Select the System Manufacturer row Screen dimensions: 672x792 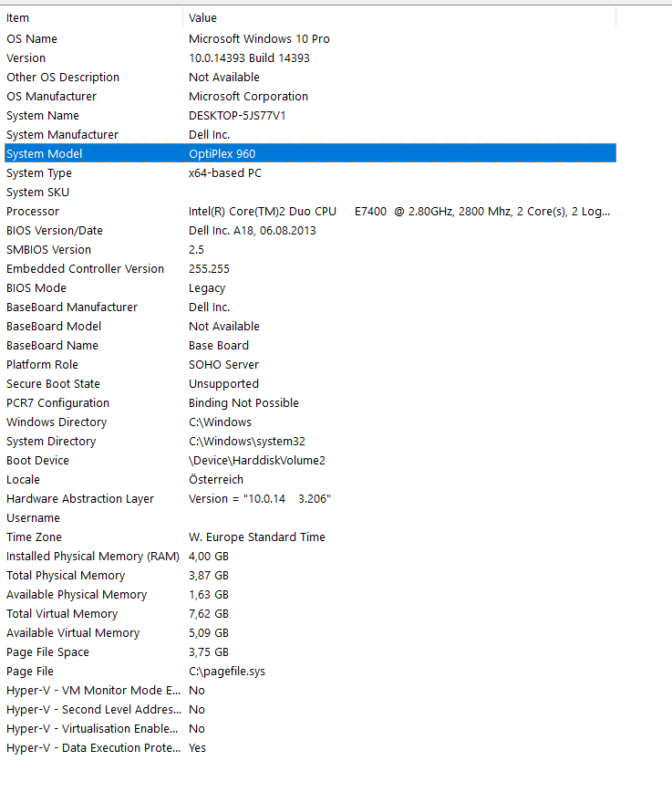tap(310, 135)
